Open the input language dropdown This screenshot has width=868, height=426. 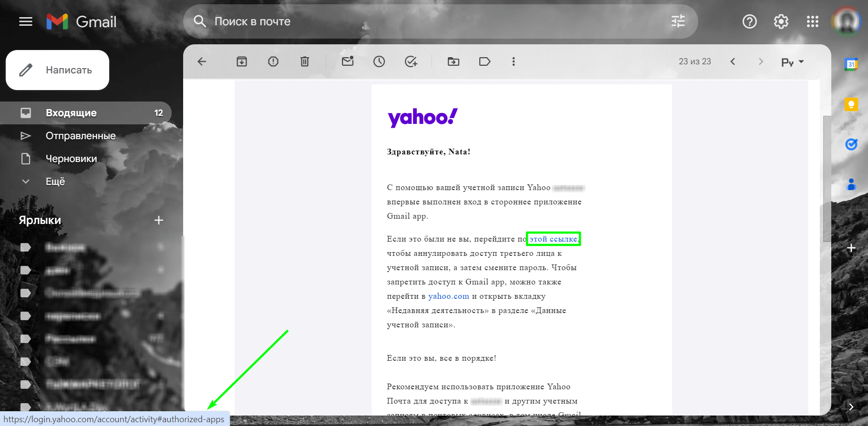click(793, 62)
